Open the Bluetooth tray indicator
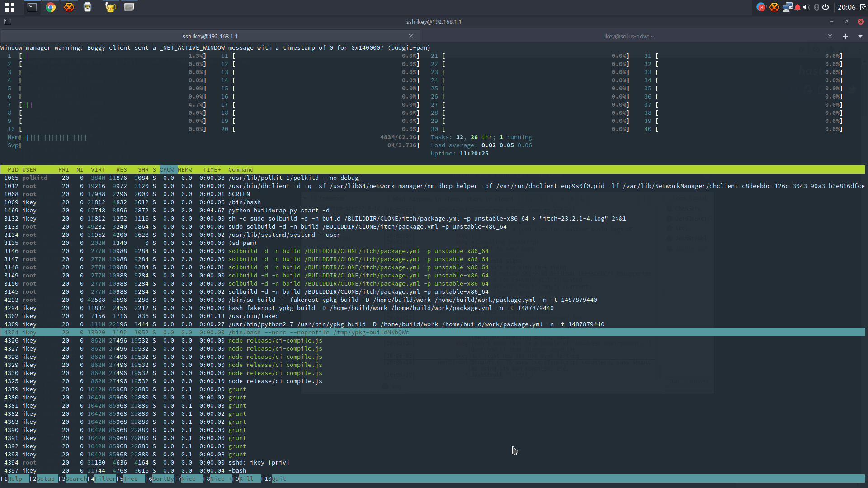This screenshot has height=488, width=868. [x=816, y=7]
